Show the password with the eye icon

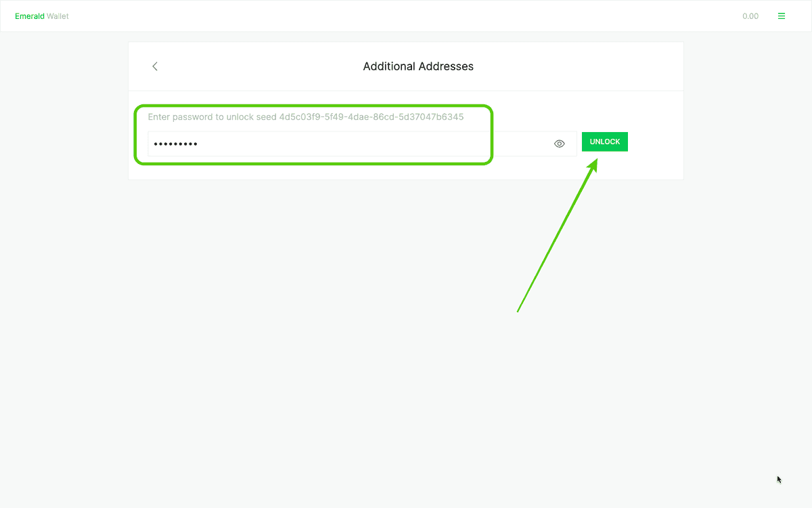[559, 144]
